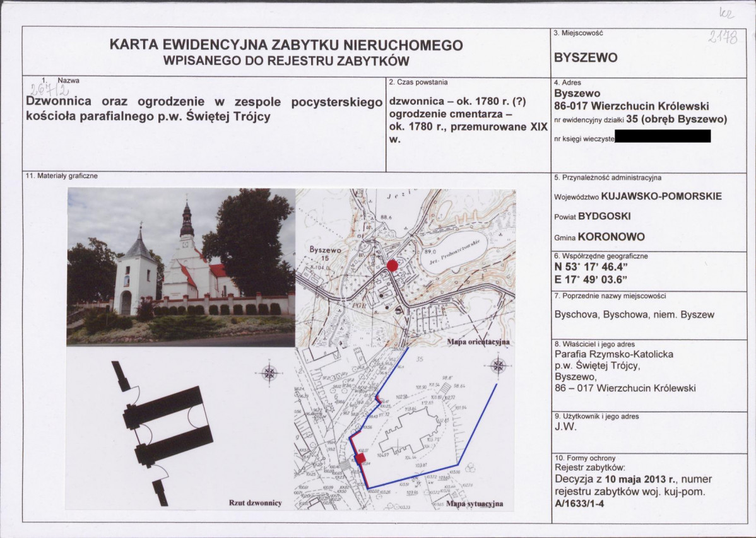
Task: Click the red dot on orientation map
Action: click(x=393, y=265)
